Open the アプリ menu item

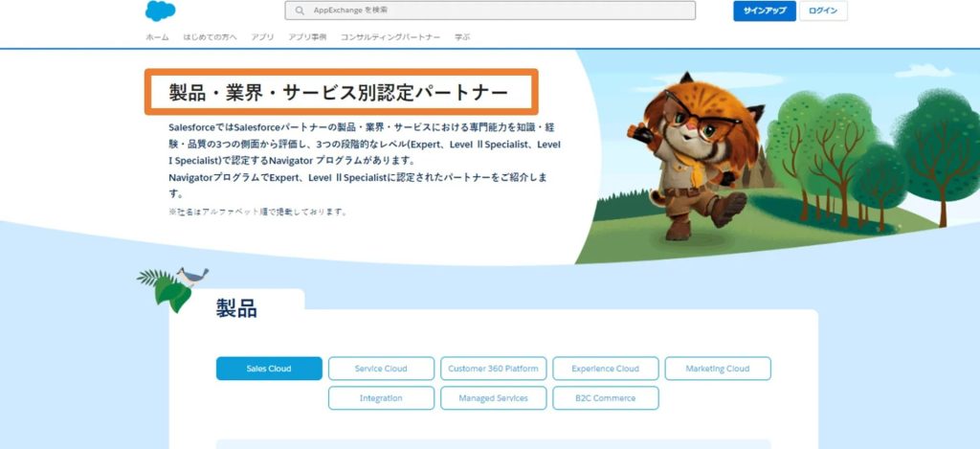coord(262,37)
